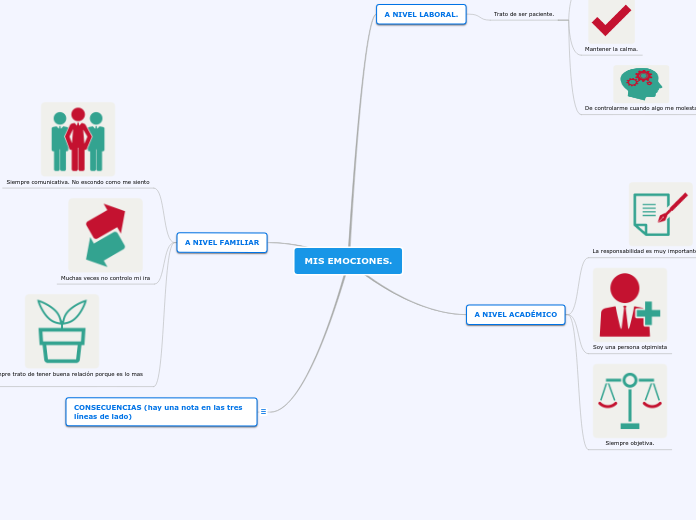Image resolution: width=696 pixels, height=520 pixels.
Task: Click the red checkmark icon
Action: click(x=612, y=21)
